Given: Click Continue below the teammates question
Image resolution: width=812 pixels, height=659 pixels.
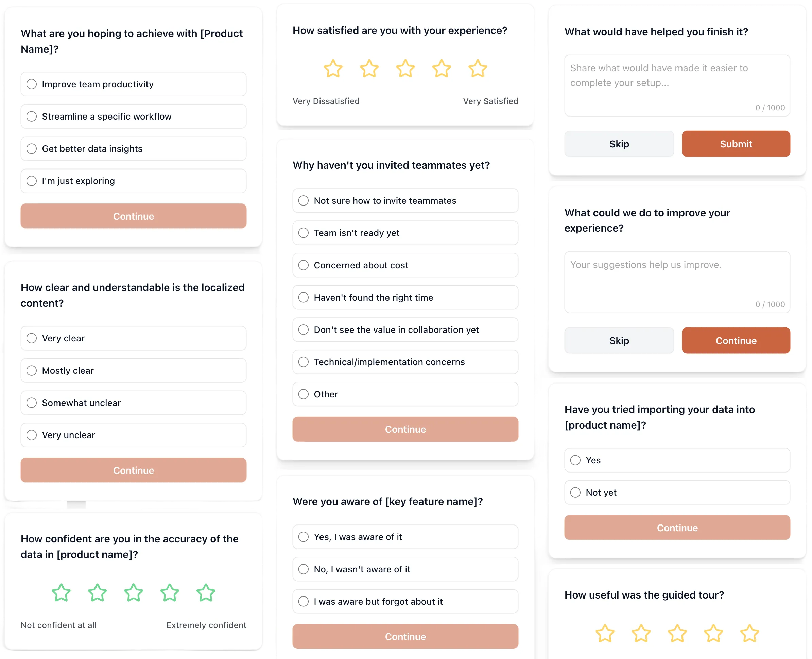Looking at the screenshot, I should point(405,429).
